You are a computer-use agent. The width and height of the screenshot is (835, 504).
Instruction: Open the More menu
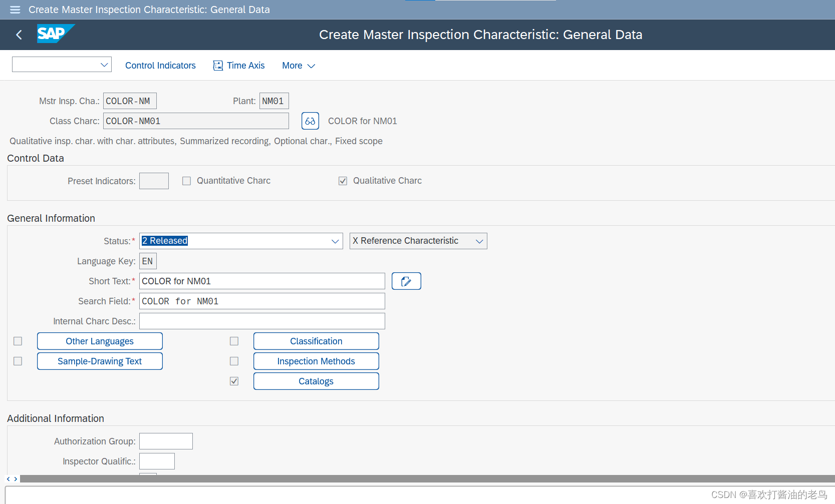pyautogui.click(x=298, y=65)
